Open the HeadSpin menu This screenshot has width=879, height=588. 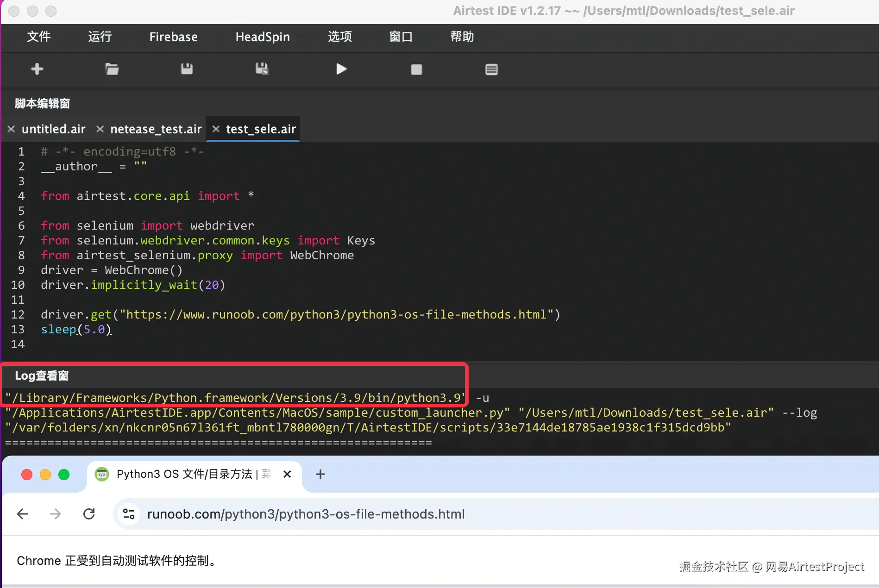pos(263,37)
